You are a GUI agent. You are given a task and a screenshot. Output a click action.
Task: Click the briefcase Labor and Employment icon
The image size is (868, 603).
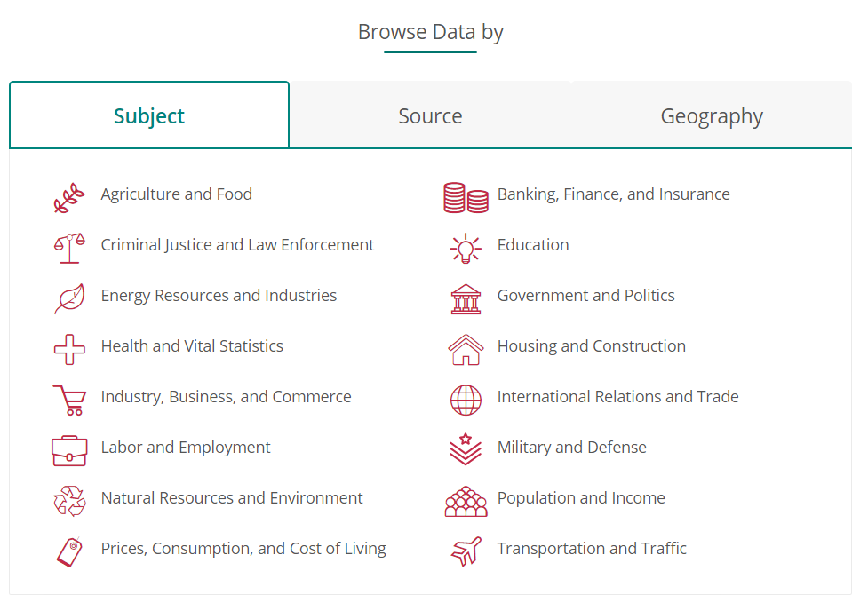(69, 450)
